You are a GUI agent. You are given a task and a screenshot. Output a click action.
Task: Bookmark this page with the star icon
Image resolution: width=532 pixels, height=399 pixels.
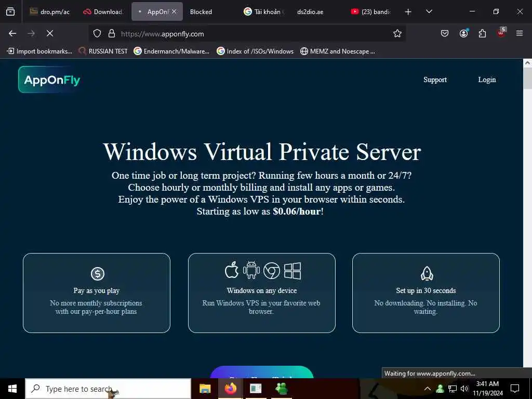point(397,34)
